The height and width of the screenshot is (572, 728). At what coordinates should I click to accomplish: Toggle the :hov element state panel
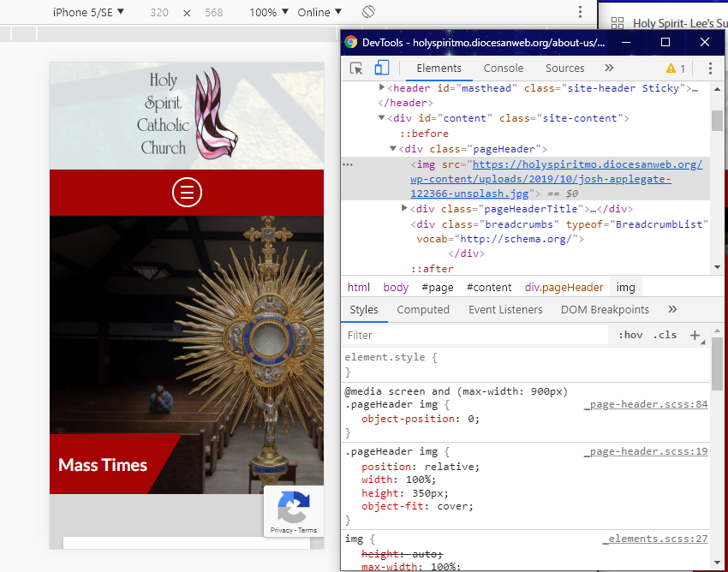pyautogui.click(x=630, y=335)
